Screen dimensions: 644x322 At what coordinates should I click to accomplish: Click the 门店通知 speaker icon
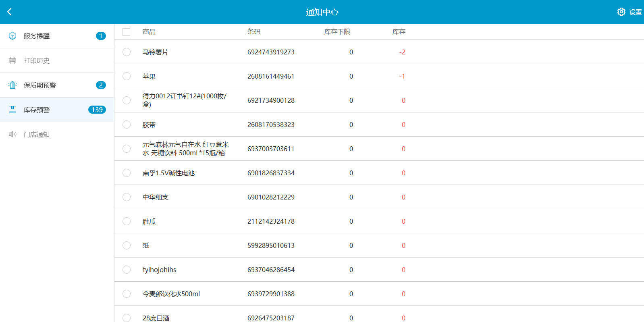(12, 134)
